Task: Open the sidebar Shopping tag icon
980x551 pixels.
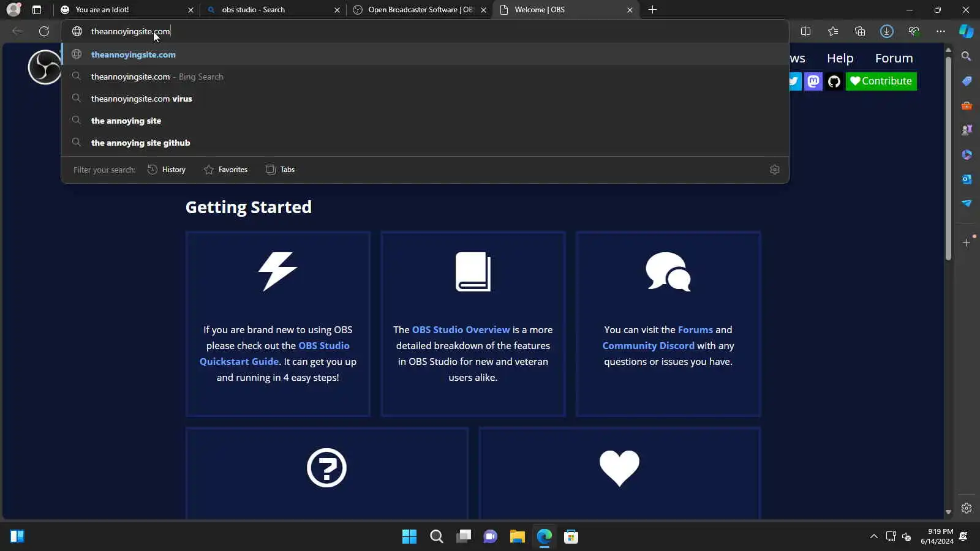Action: (x=967, y=81)
